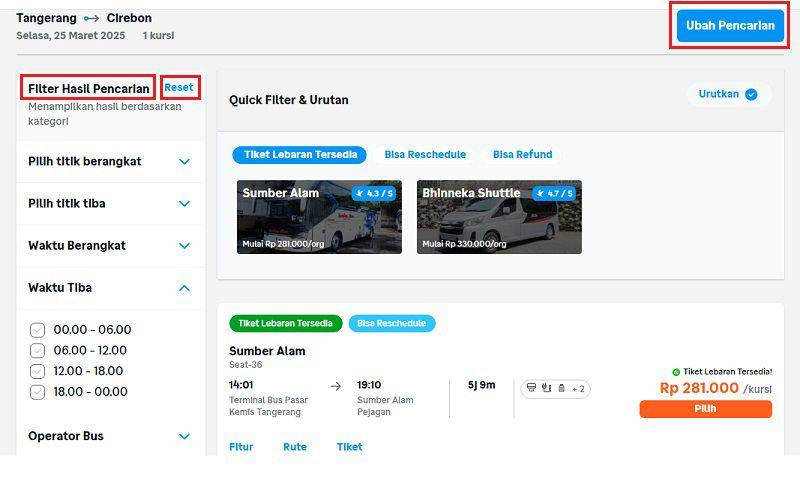
Task: Click the 5j 9m trip duration
Action: (481, 385)
